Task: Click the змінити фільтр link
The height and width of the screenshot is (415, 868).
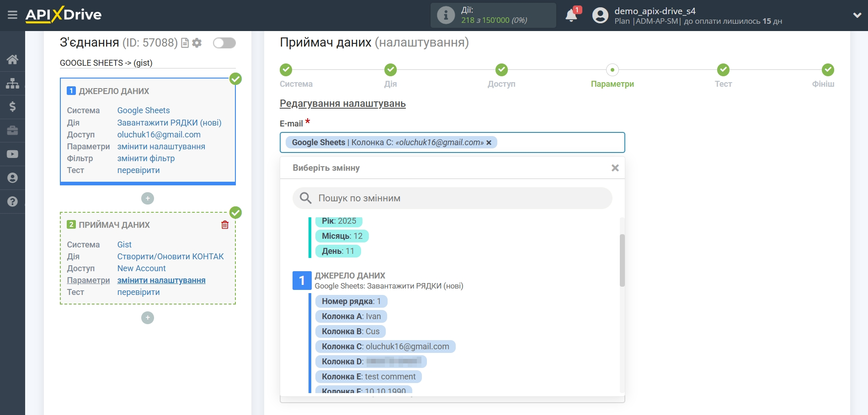Action: 146,158
